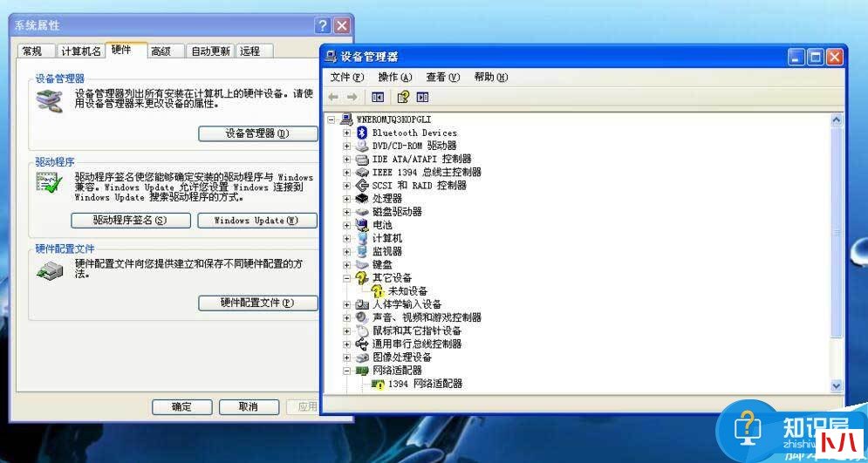Open the 查看(V) menu
Image resolution: width=868 pixels, height=463 pixels.
click(443, 78)
